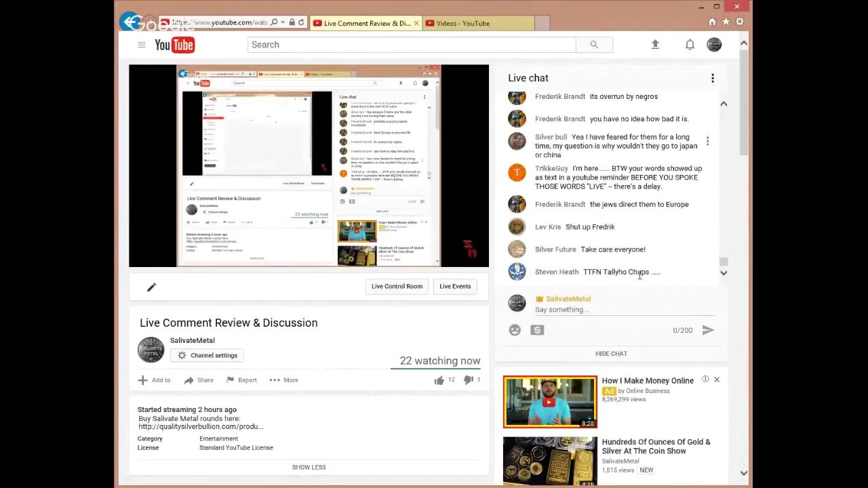
Task: Open the address bar dropdown arrow
Action: coord(283,22)
